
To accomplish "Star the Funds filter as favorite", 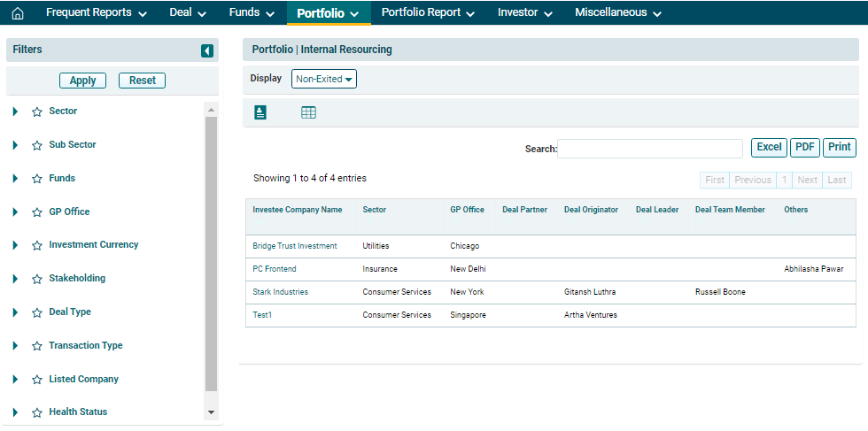I will coord(37,179).
